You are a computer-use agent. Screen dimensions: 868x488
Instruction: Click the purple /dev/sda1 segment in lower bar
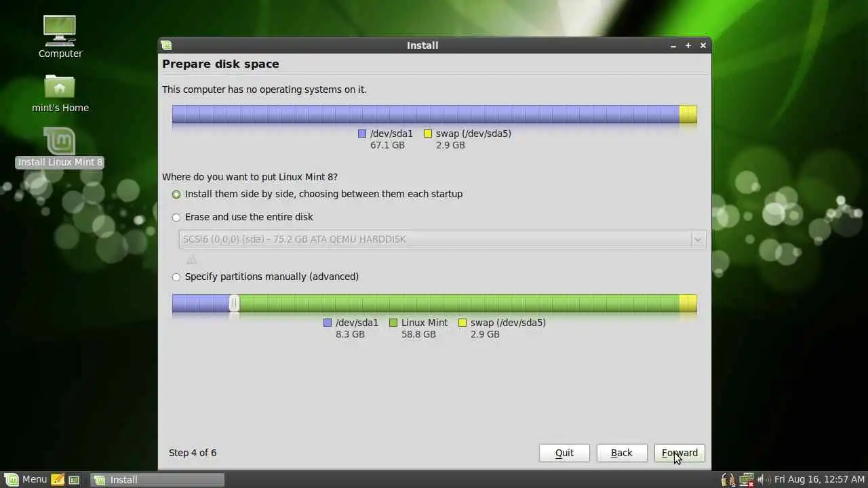tap(201, 304)
